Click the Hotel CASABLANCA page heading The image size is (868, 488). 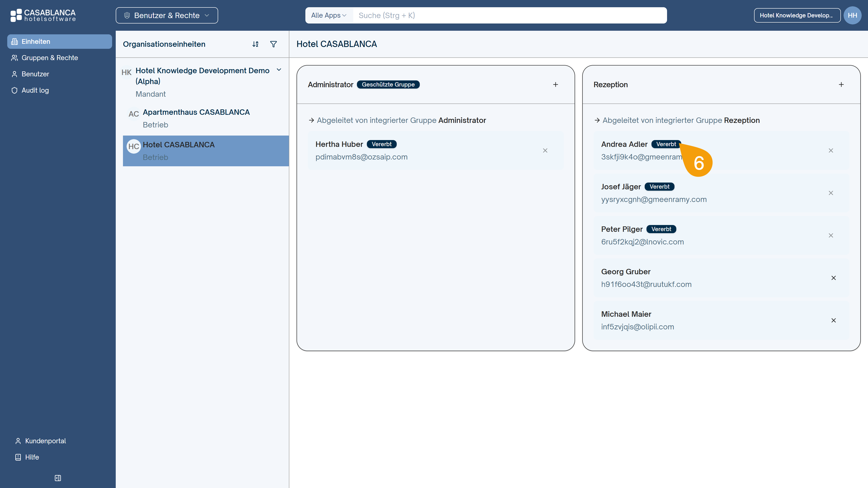(337, 44)
